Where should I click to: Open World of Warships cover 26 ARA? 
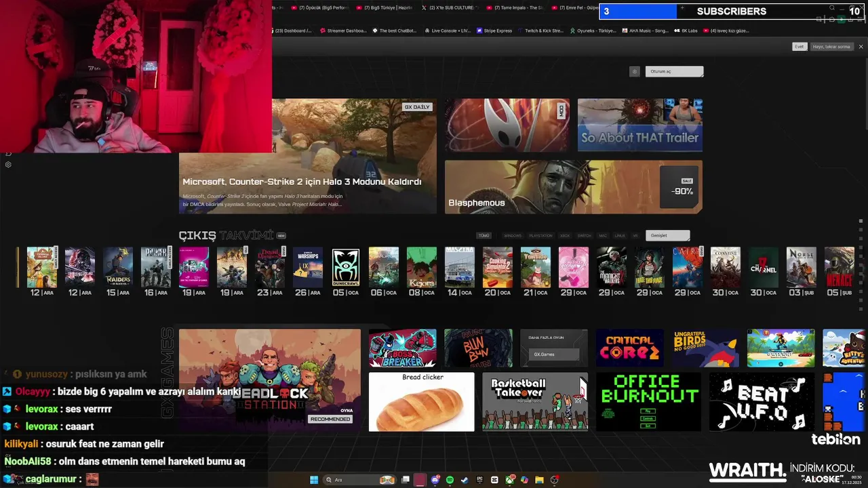click(308, 267)
